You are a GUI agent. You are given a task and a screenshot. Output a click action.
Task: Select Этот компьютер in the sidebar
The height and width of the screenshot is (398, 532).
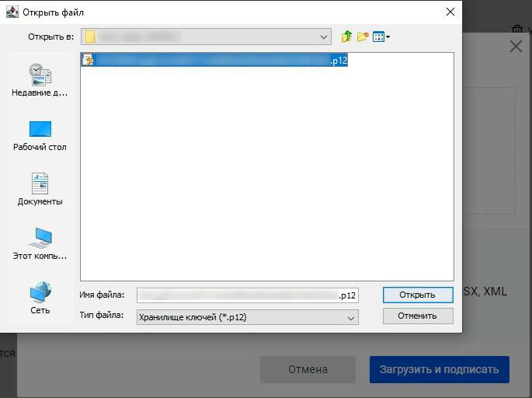(x=40, y=244)
